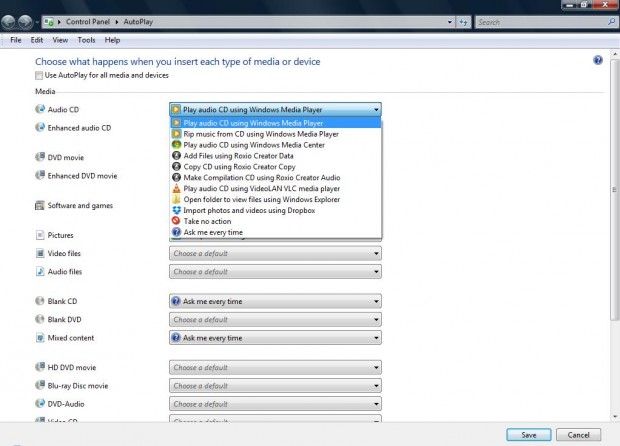Click the Windows Media Center icon in list
Viewport: 620px width, 446px height.
[x=176, y=145]
